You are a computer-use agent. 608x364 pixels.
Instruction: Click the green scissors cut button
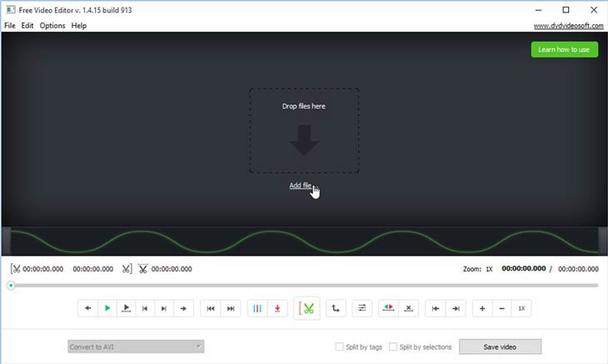click(306, 308)
